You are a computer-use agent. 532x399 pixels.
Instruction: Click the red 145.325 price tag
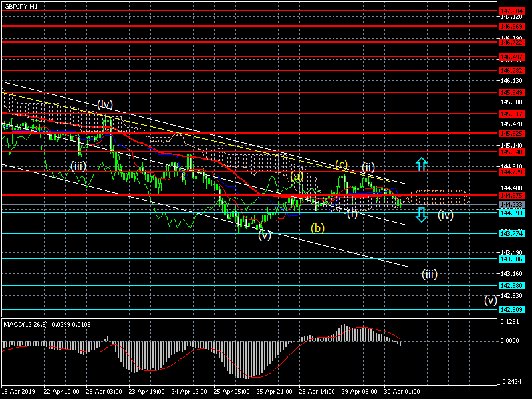511,133
